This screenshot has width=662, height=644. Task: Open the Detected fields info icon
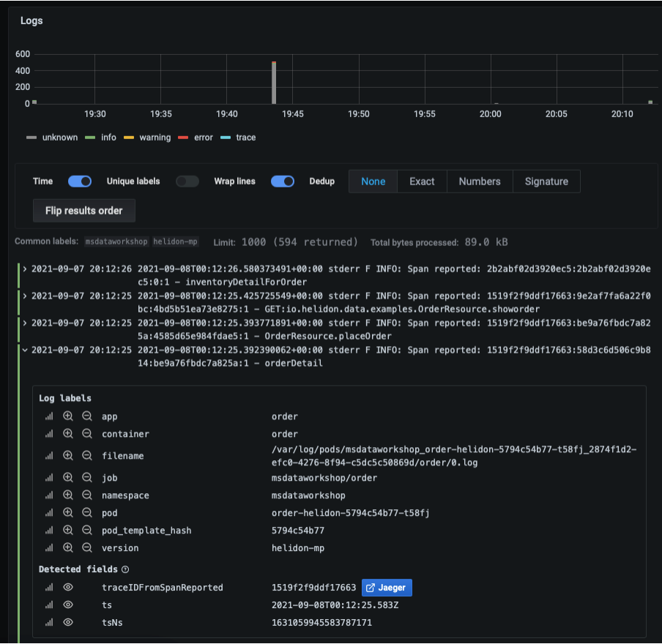pos(125,569)
